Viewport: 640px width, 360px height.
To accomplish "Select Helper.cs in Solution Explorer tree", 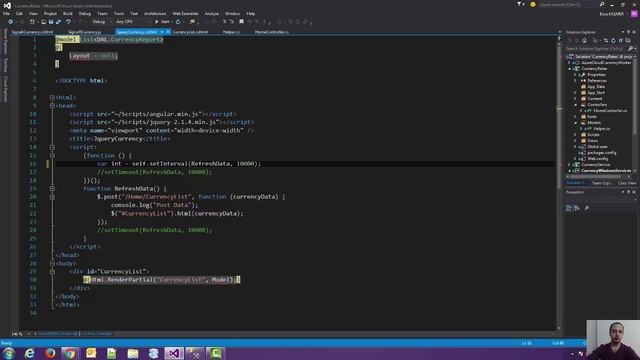I will click(601, 129).
